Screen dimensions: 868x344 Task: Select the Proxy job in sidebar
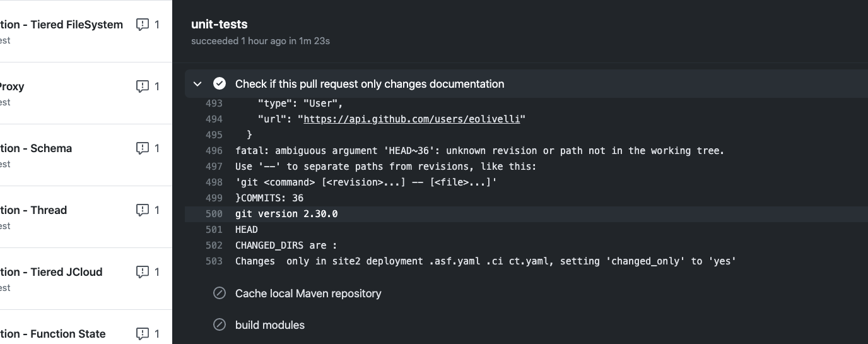(13, 86)
